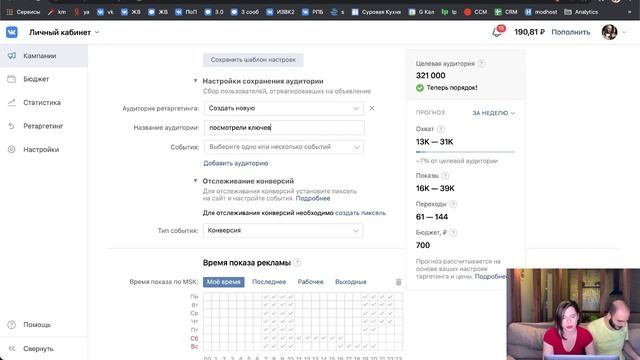The image size is (640, 360).
Task: Open Ретаргетинг in the sidebar
Action: point(44,126)
